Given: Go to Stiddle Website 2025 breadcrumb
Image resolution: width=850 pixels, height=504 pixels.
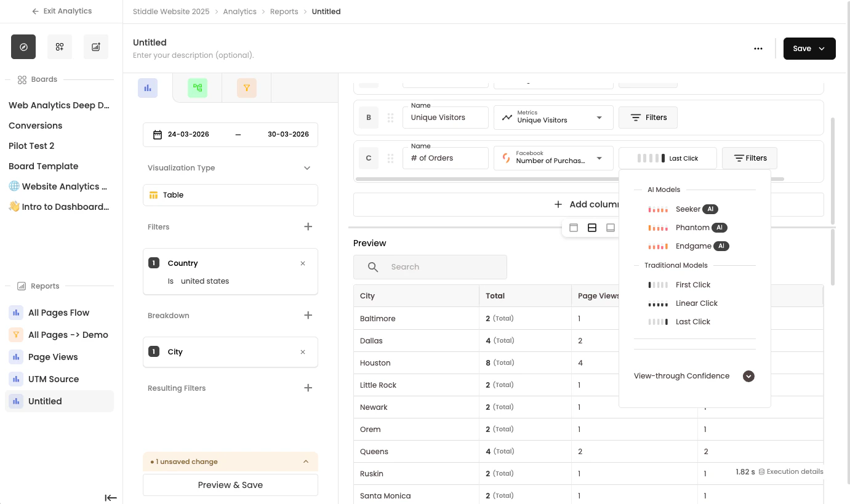Looking at the screenshot, I should tap(171, 12).
